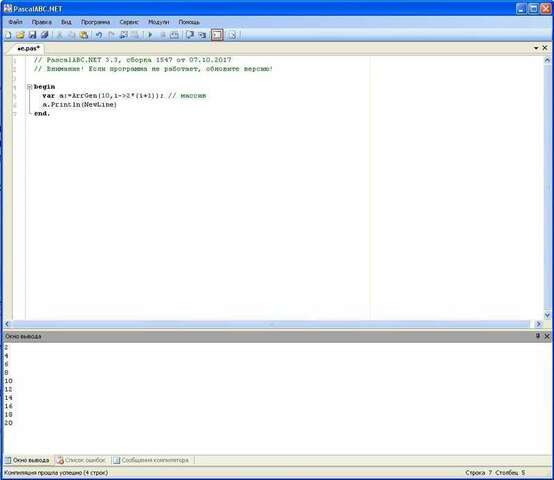Run the program with the green arrow
Screen dimensions: 554x480
tap(150, 35)
